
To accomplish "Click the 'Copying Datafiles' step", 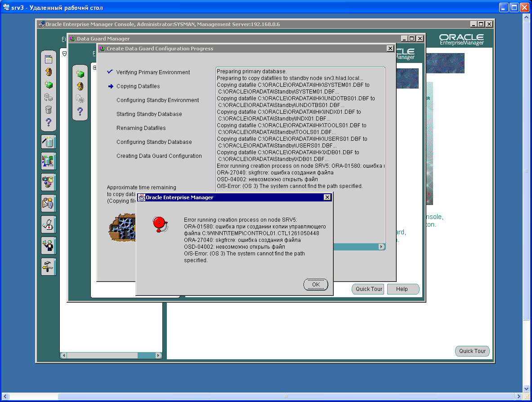I will (138, 86).
